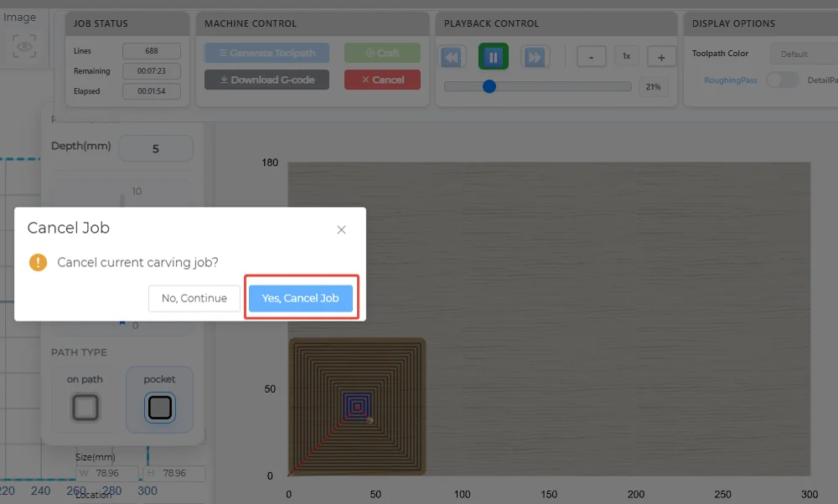The height and width of the screenshot is (504, 838).
Task: Choose No, Continue in dialog
Action: click(194, 298)
